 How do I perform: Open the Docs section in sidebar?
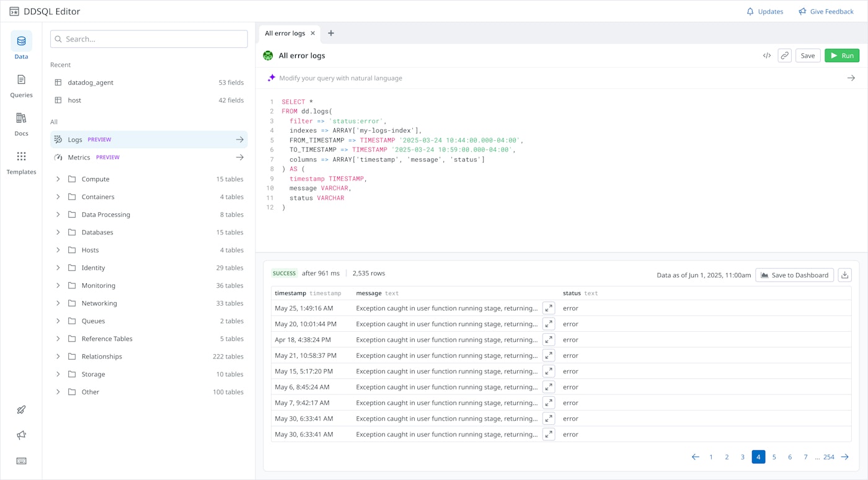point(21,124)
